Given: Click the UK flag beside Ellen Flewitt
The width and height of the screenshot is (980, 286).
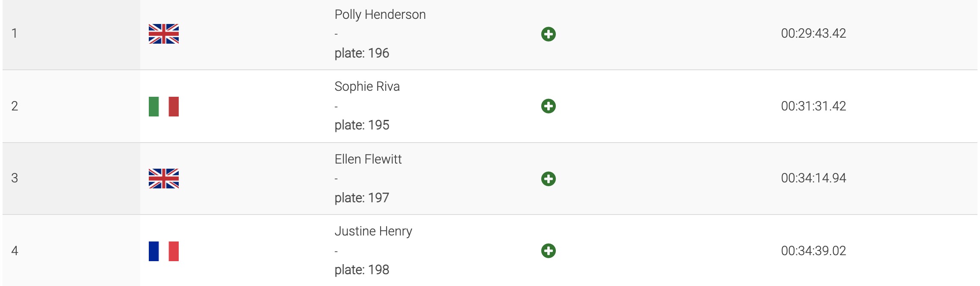Looking at the screenshot, I should point(164,179).
